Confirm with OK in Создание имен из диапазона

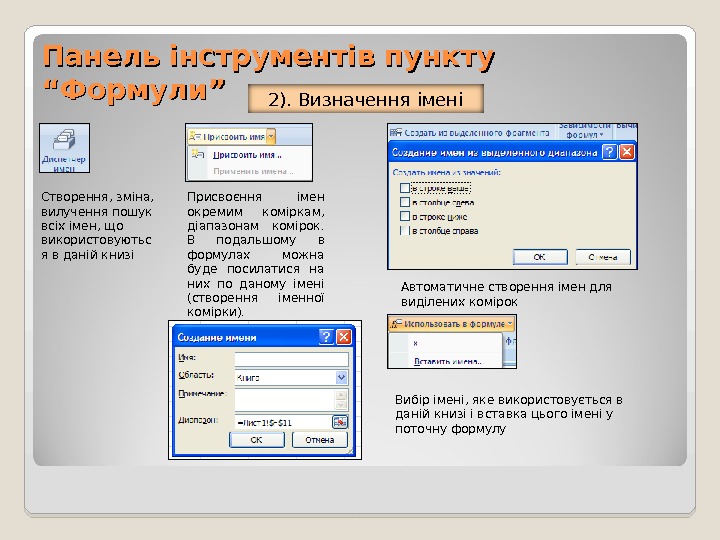tap(540, 257)
